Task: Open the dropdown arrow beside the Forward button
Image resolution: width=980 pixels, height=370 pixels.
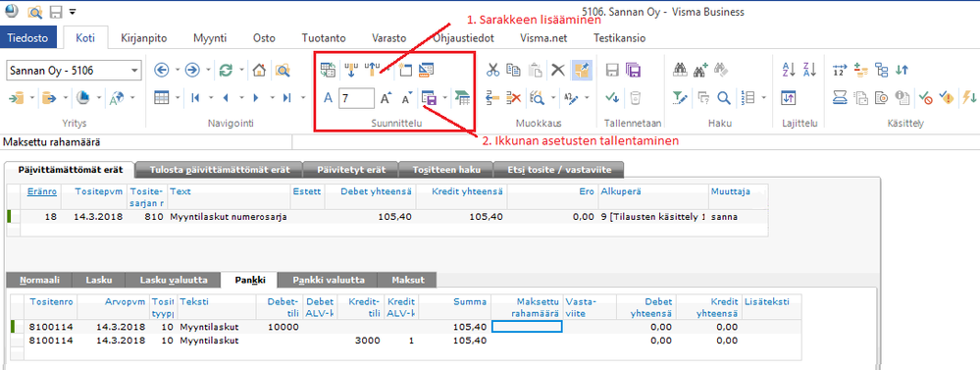Action: pyautogui.click(x=208, y=71)
